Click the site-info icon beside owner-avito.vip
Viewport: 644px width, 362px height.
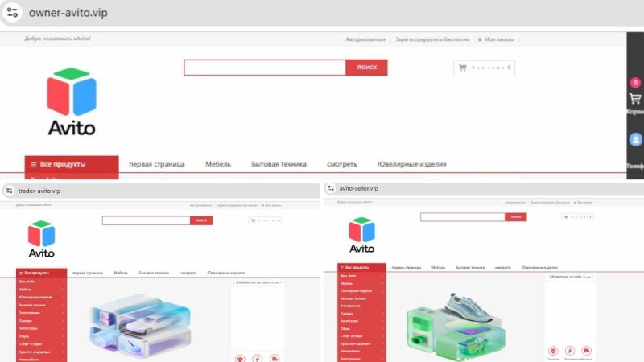[x=12, y=13]
